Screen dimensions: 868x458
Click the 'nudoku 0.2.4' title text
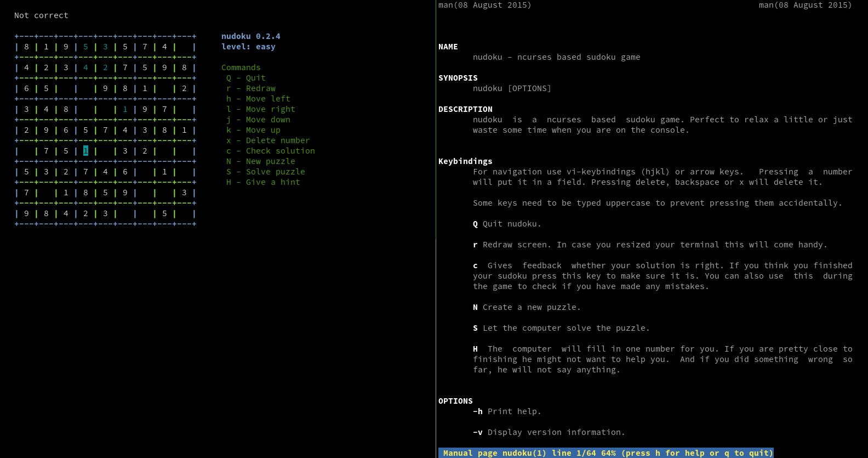tap(251, 36)
